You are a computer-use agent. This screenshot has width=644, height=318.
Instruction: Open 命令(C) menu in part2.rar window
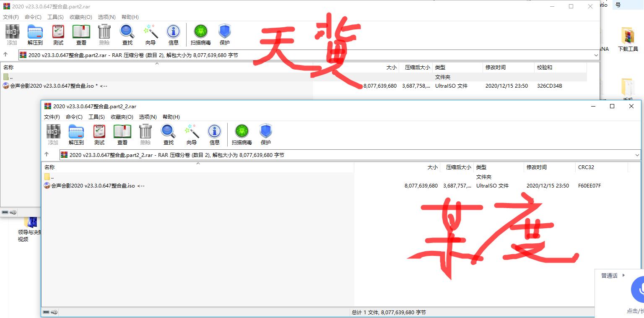[33, 17]
